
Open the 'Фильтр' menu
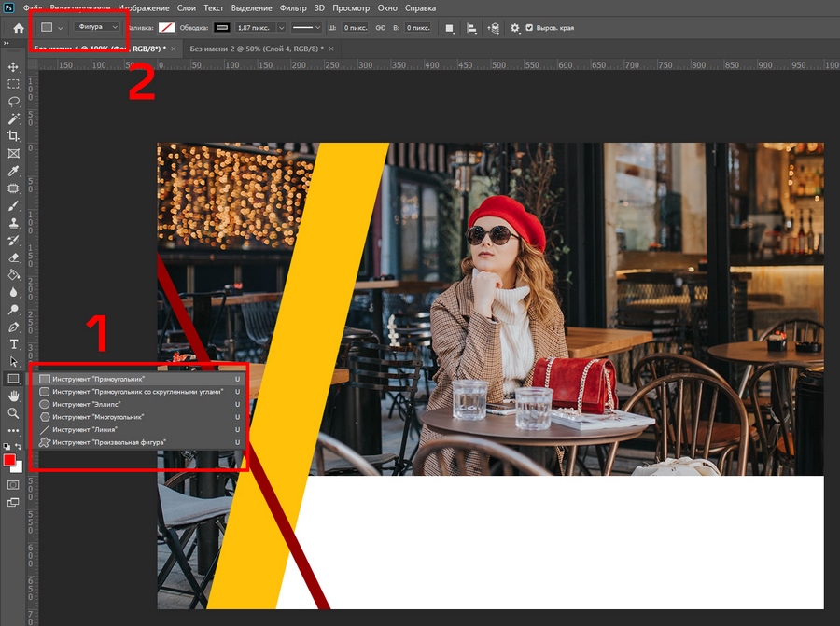pyautogui.click(x=293, y=8)
